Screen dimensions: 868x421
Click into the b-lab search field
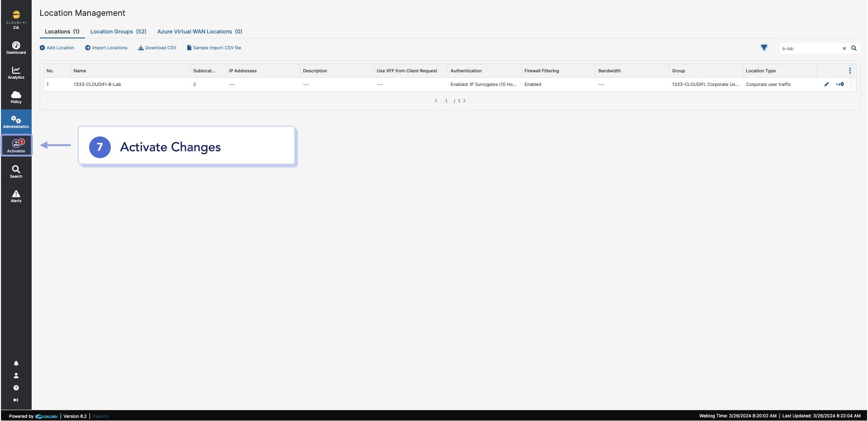pos(810,48)
